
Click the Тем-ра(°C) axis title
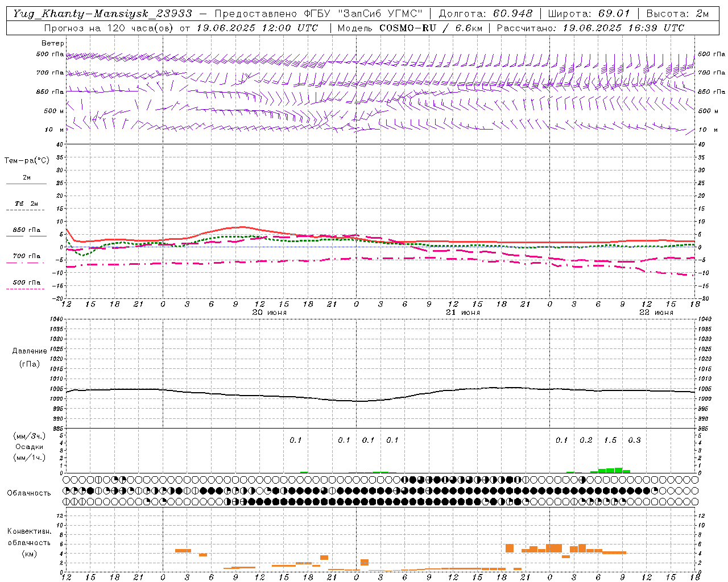point(27,161)
